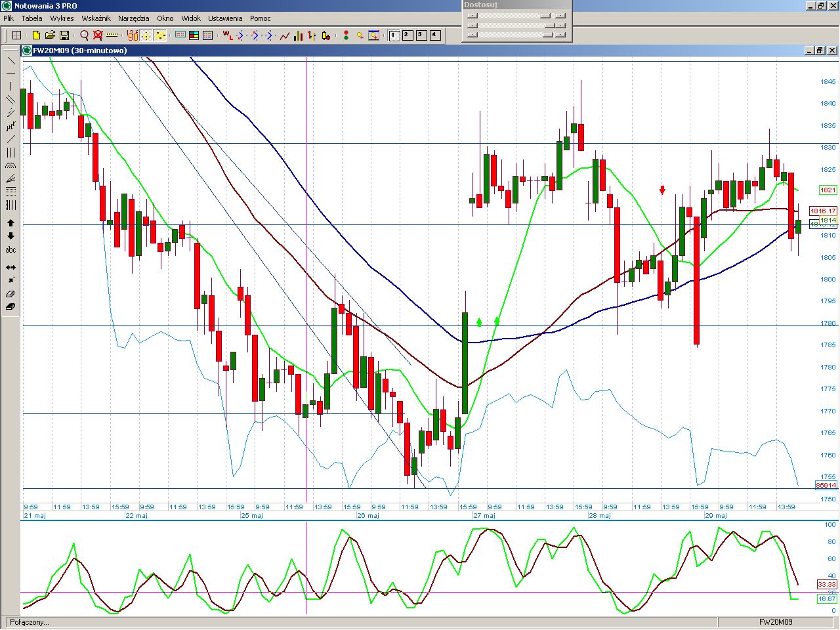840x630 pixels.
Task: Select the abc text annotation tool
Action: (10, 249)
